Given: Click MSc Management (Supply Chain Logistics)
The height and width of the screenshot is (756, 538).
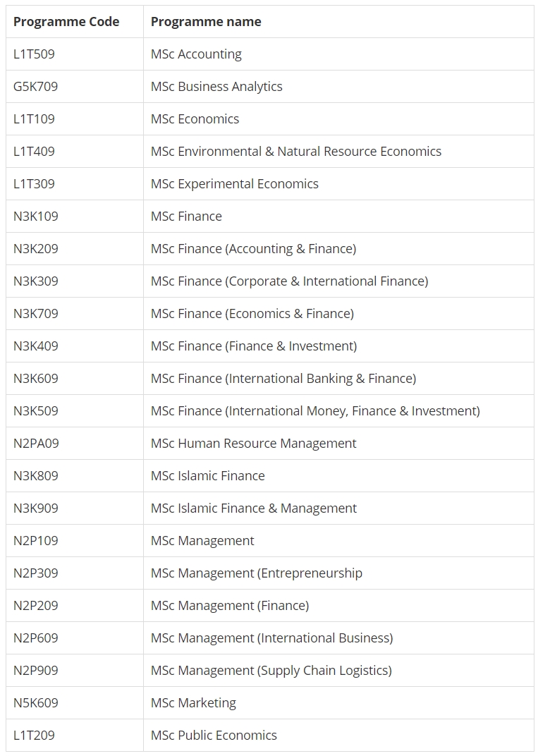Looking at the screenshot, I should pos(271,670).
